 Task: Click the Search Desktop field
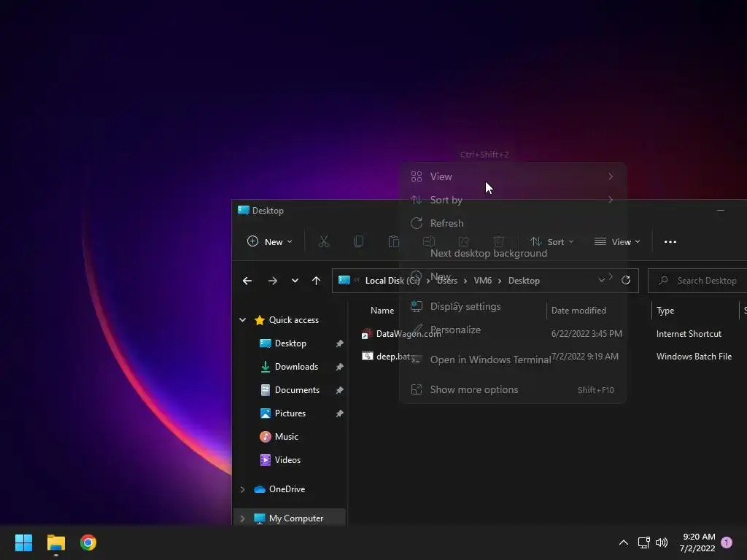697,281
